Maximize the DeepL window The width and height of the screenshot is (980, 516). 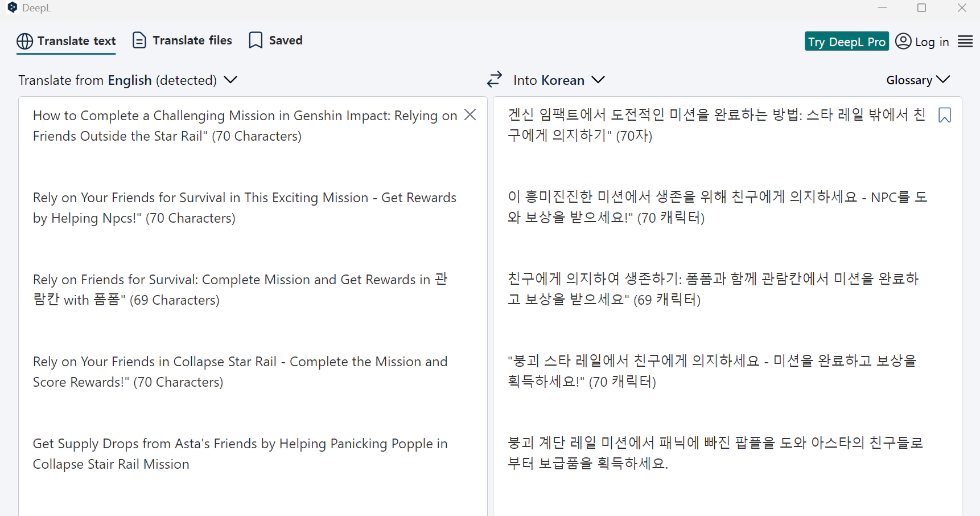click(x=922, y=8)
